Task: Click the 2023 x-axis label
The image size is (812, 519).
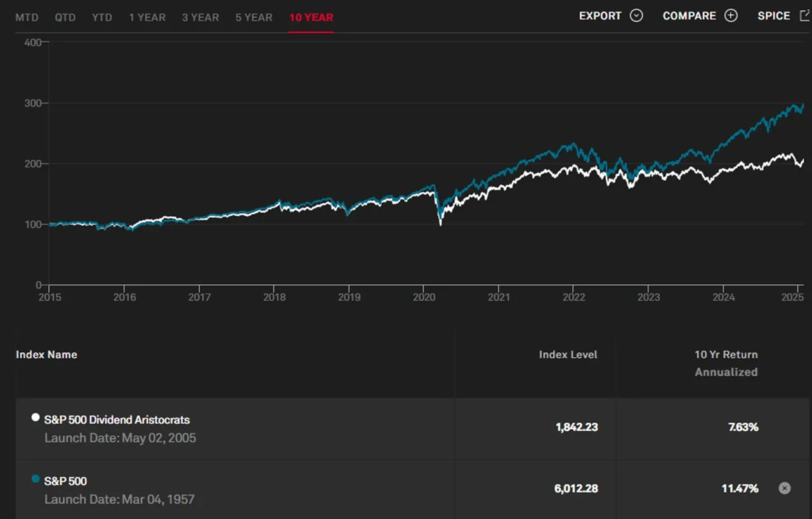Action: click(x=648, y=297)
